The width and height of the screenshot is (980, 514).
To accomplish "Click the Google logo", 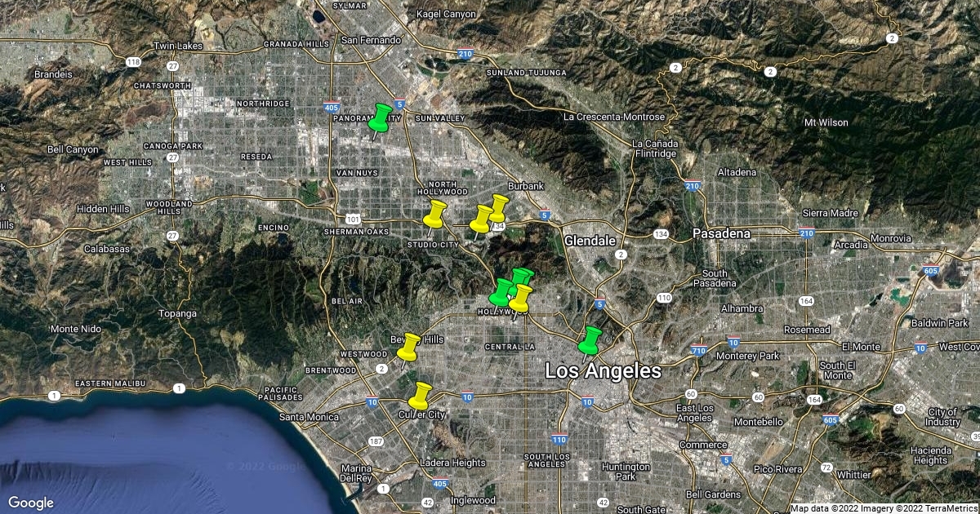I will [31, 503].
